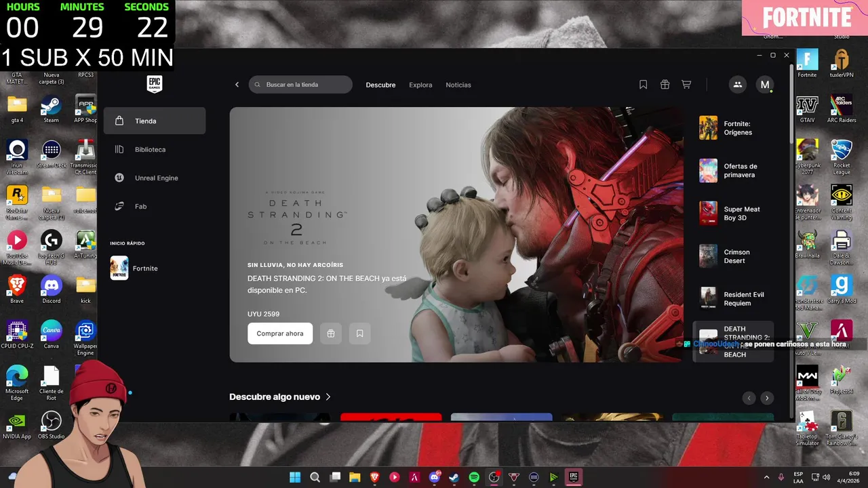Select the Content Warning desktop icon
This screenshot has height=488, width=868.
coord(842,202)
